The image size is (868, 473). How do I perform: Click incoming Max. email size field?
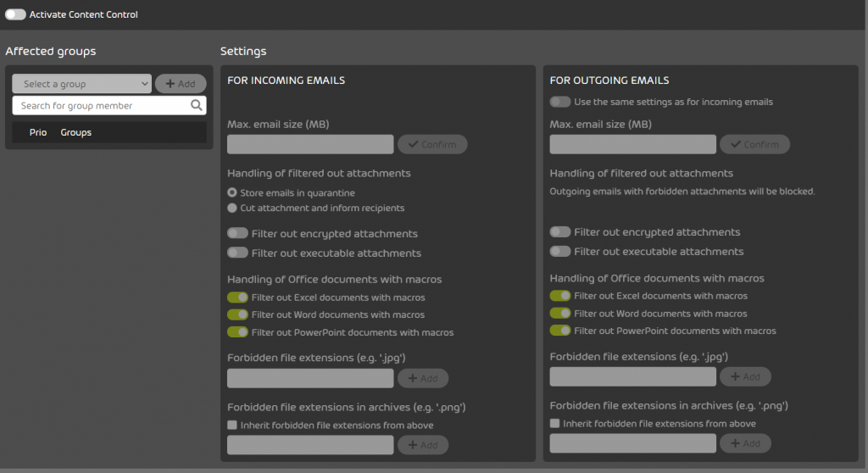pyautogui.click(x=310, y=145)
